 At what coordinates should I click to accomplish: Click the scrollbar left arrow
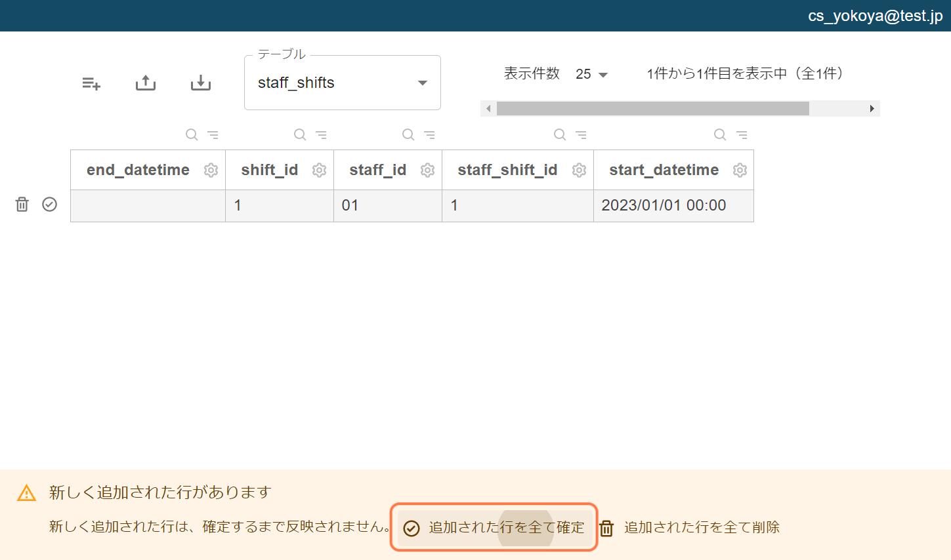488,108
